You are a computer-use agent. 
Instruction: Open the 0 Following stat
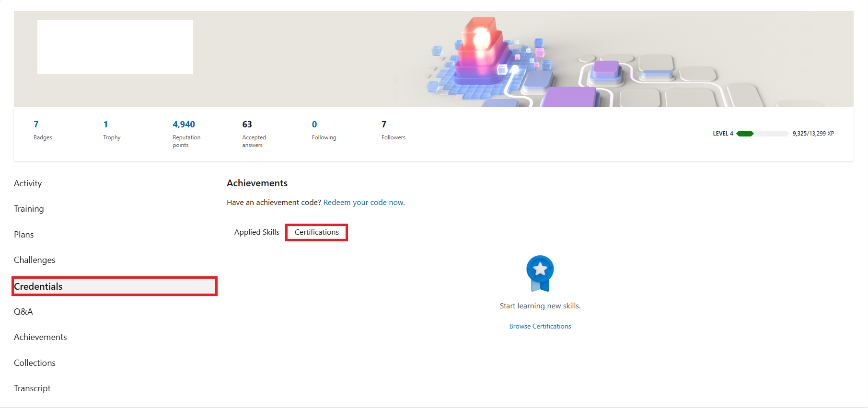(x=324, y=130)
